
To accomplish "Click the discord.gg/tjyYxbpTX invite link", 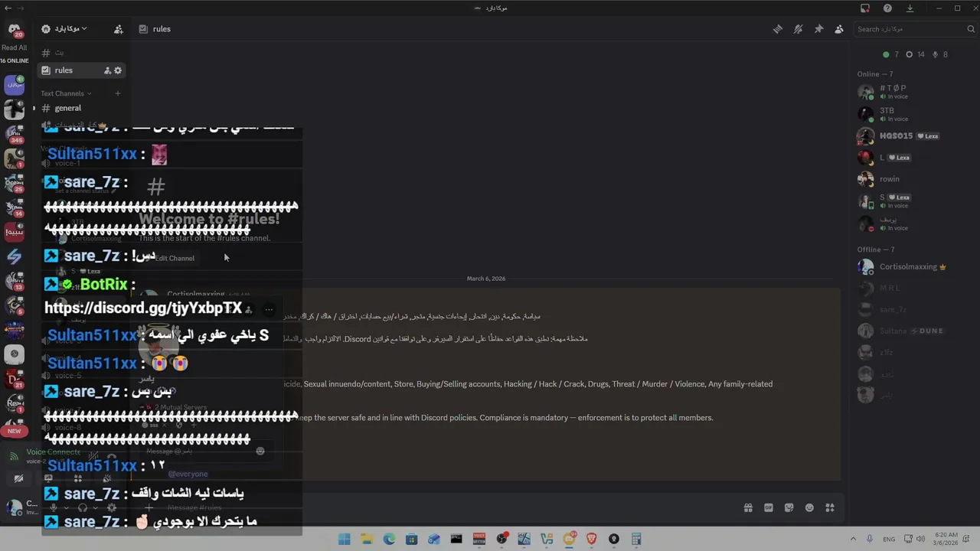I will [143, 308].
